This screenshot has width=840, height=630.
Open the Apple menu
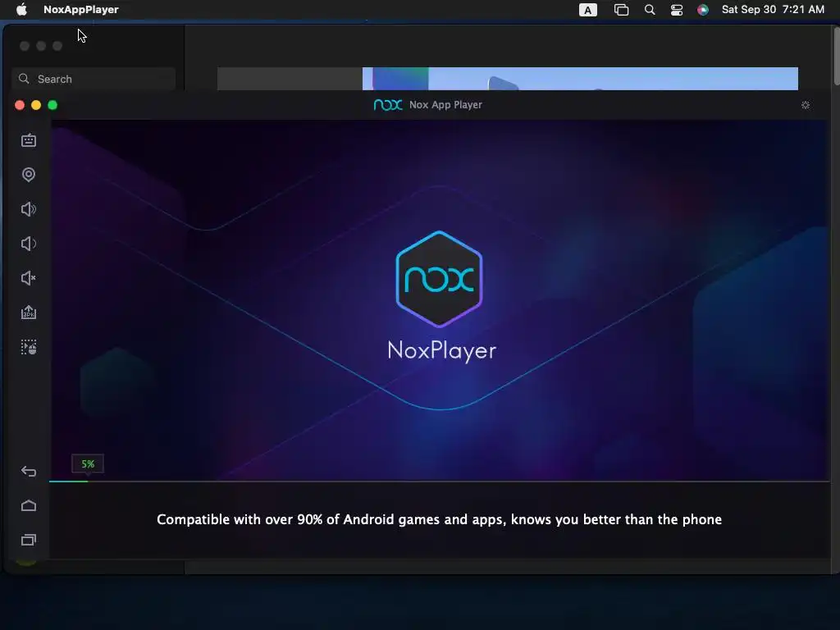[x=21, y=9]
